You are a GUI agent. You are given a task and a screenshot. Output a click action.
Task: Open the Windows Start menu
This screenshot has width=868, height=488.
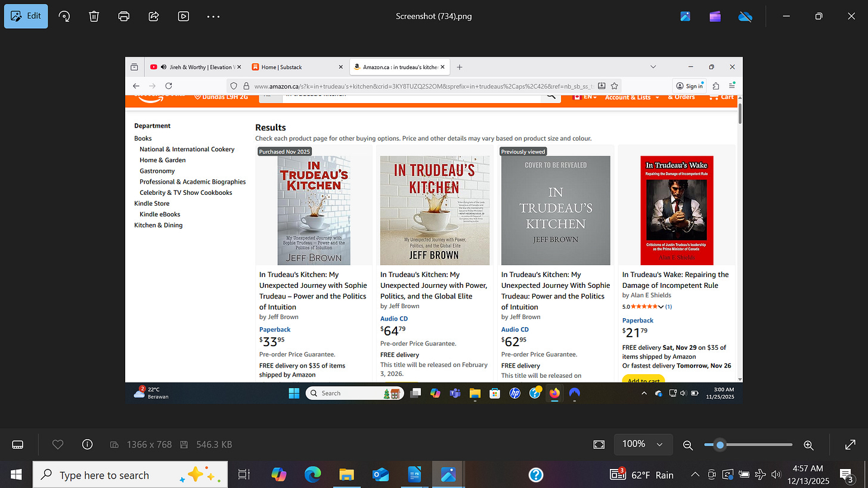16,475
